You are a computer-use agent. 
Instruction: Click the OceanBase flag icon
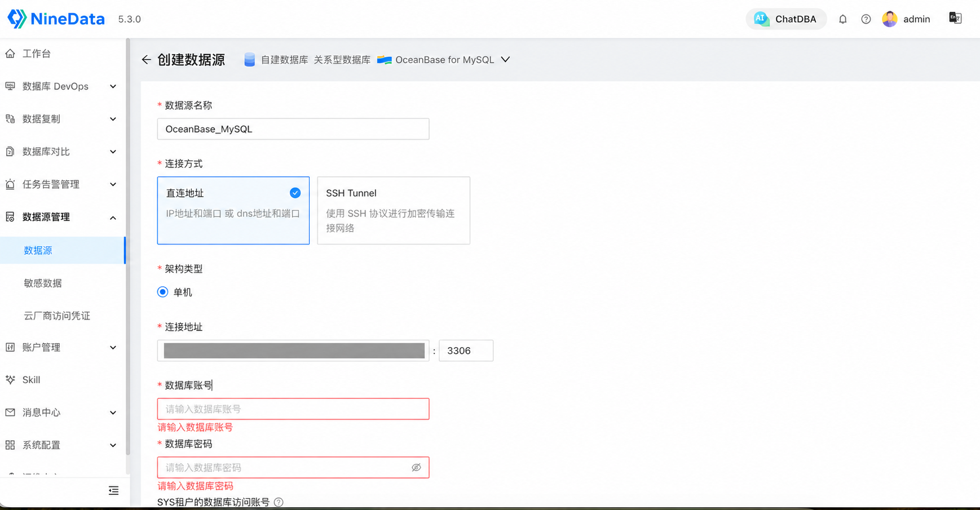click(x=385, y=60)
